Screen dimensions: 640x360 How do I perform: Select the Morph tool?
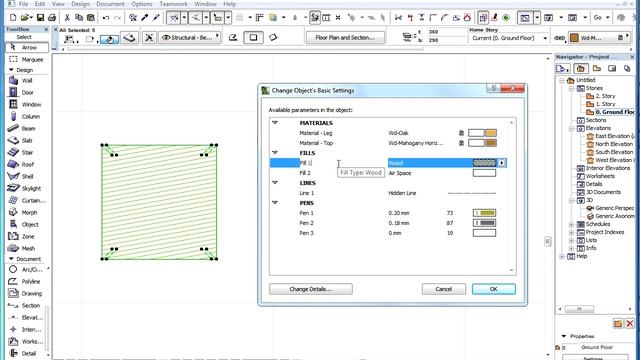[x=27, y=212]
